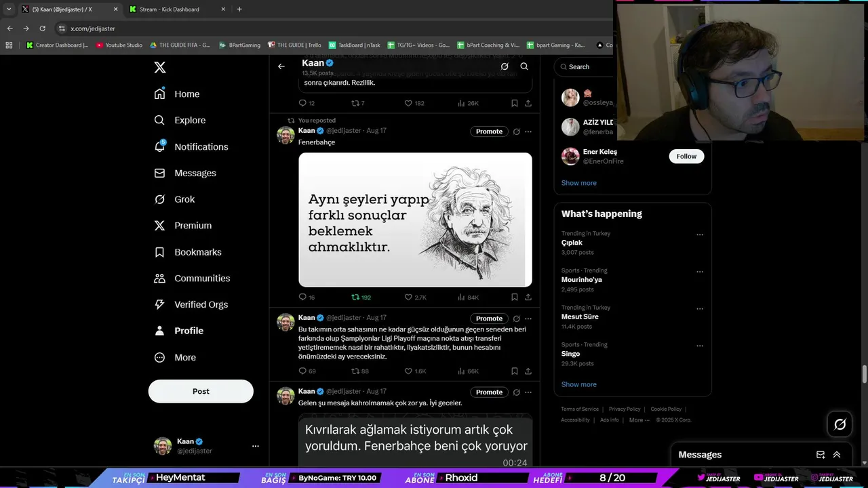868x488 pixels.
Task: Open Grok in the X sidebar
Action: click(x=174, y=199)
